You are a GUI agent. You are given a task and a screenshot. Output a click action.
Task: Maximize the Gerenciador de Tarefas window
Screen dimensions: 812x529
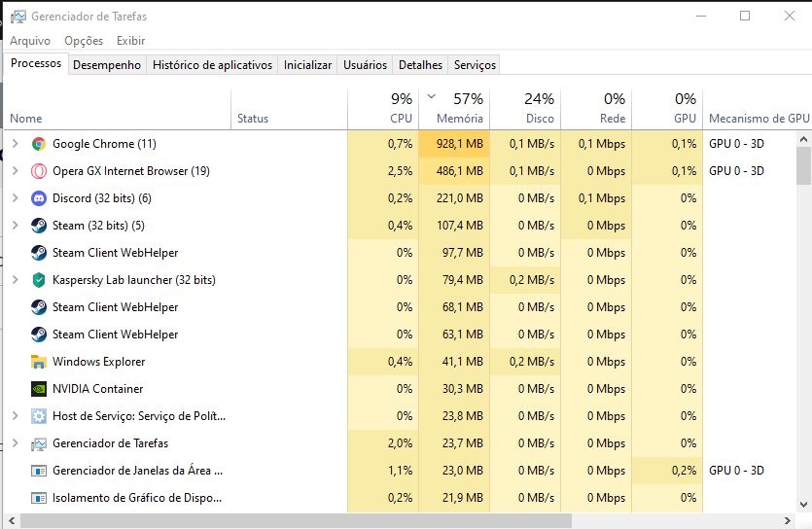click(x=745, y=17)
